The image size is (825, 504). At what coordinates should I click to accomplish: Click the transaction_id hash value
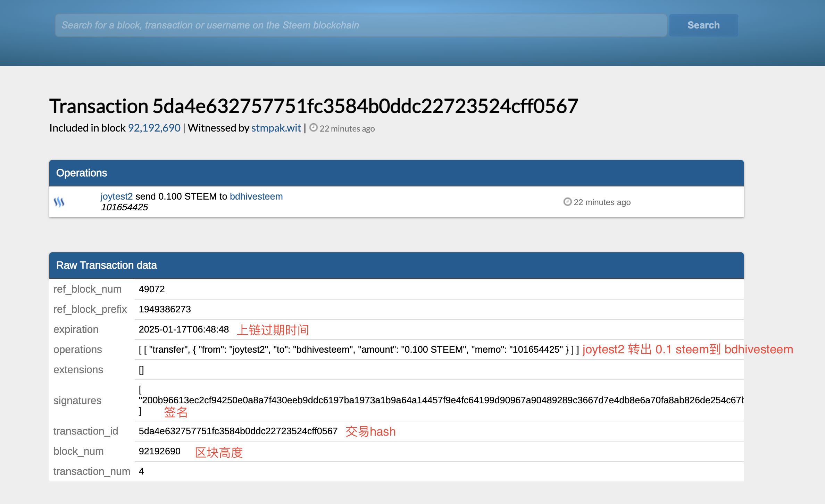pos(238,431)
